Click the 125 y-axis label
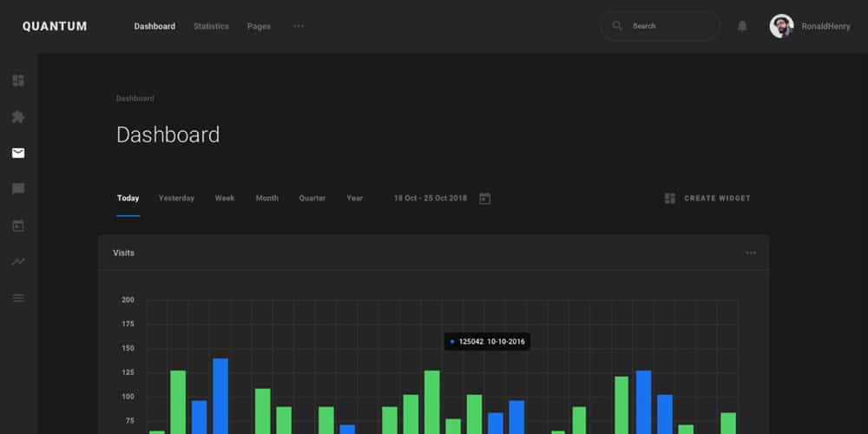 (x=128, y=372)
